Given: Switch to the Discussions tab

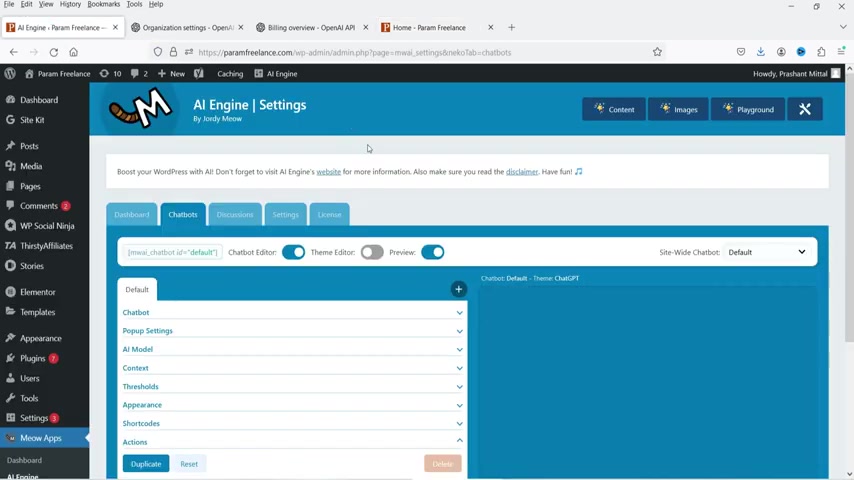Looking at the screenshot, I should [235, 214].
